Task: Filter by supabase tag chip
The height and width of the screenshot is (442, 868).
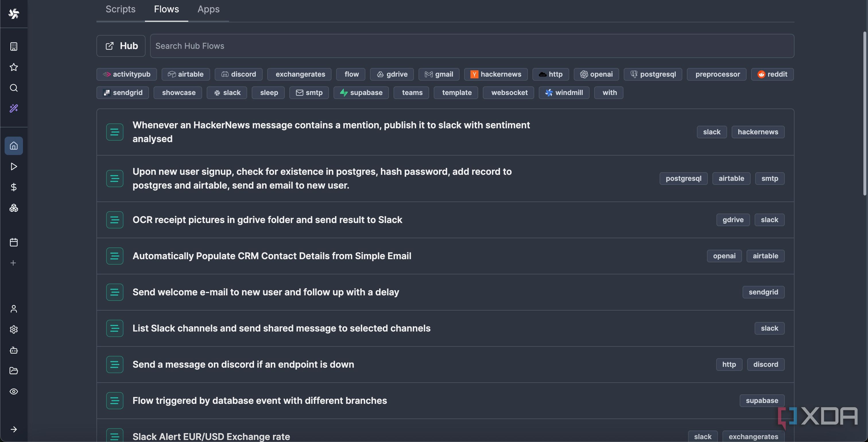Action: (x=361, y=93)
